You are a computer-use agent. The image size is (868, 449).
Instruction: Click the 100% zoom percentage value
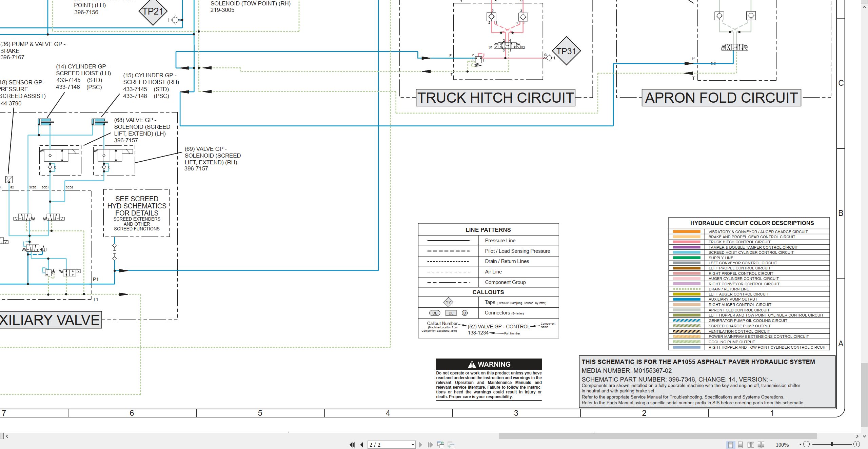coord(782,445)
